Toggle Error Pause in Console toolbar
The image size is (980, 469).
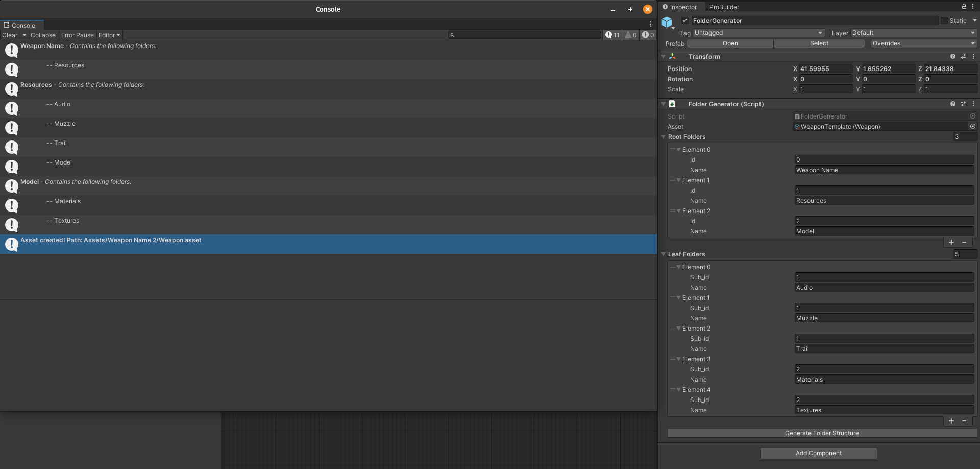[x=78, y=35]
